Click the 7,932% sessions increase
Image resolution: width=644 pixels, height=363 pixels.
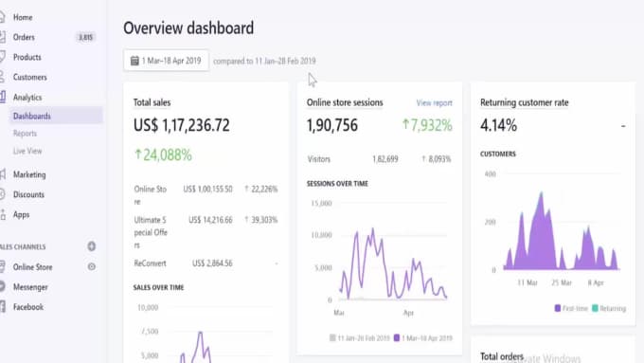pos(427,125)
